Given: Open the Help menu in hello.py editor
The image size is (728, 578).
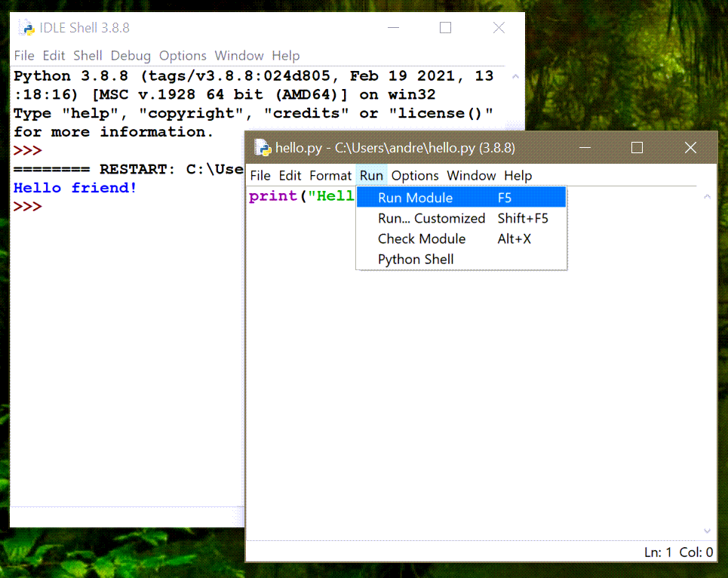Looking at the screenshot, I should click(x=518, y=176).
